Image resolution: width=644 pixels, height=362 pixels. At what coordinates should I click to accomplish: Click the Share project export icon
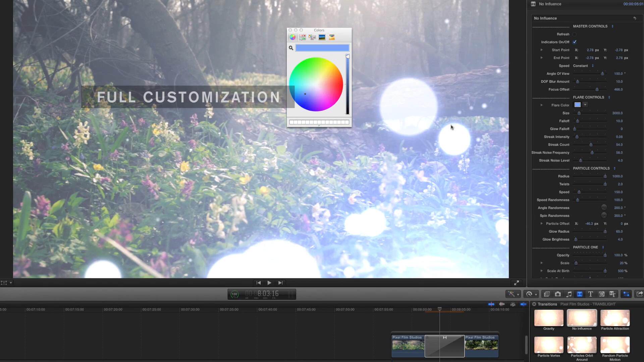(639, 294)
